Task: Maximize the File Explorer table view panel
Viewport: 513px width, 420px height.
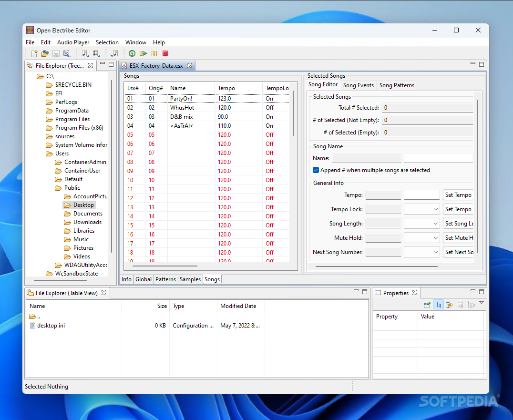Action: [x=365, y=291]
